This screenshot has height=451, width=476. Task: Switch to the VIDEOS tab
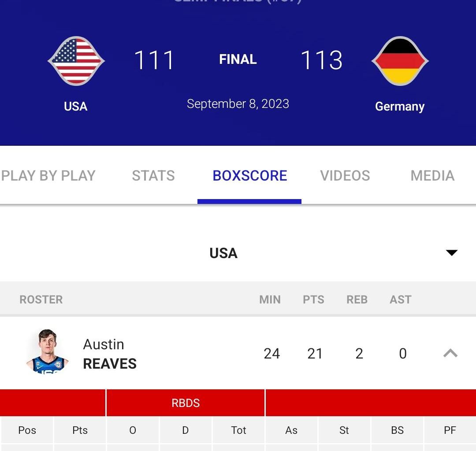coord(345,175)
